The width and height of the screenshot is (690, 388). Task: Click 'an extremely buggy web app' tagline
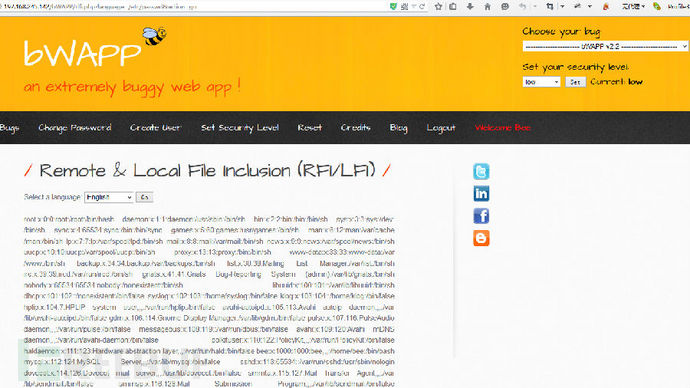pos(132,86)
